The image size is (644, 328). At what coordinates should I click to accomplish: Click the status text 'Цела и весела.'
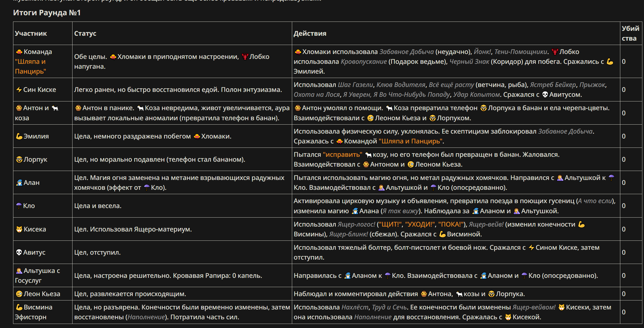pos(98,206)
